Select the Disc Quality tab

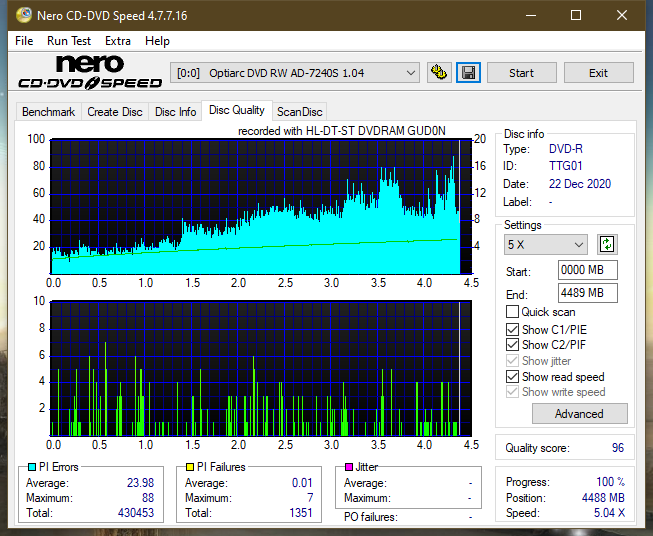coord(237,110)
